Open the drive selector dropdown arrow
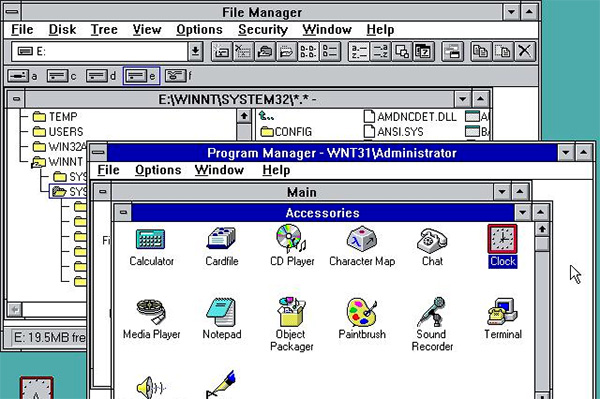 coord(195,51)
